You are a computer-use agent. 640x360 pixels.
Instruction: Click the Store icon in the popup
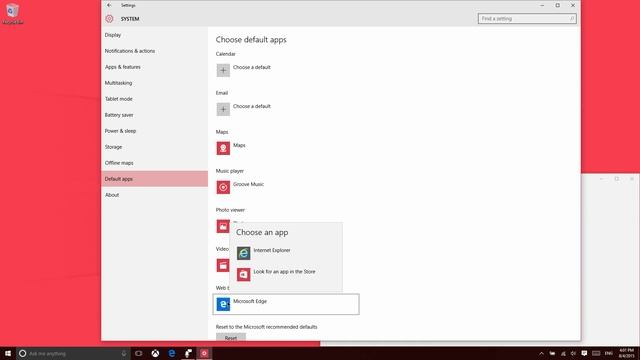click(x=244, y=274)
